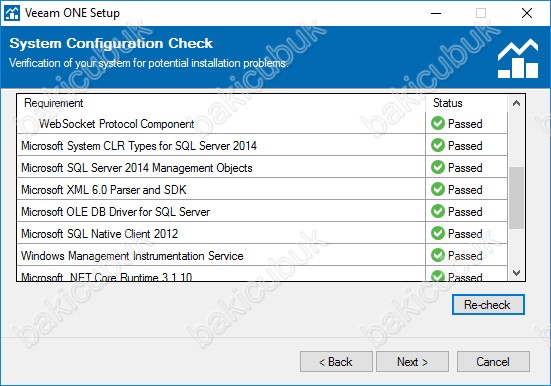
Task: Click green check for SQL Native Client 2012
Action: click(x=438, y=233)
